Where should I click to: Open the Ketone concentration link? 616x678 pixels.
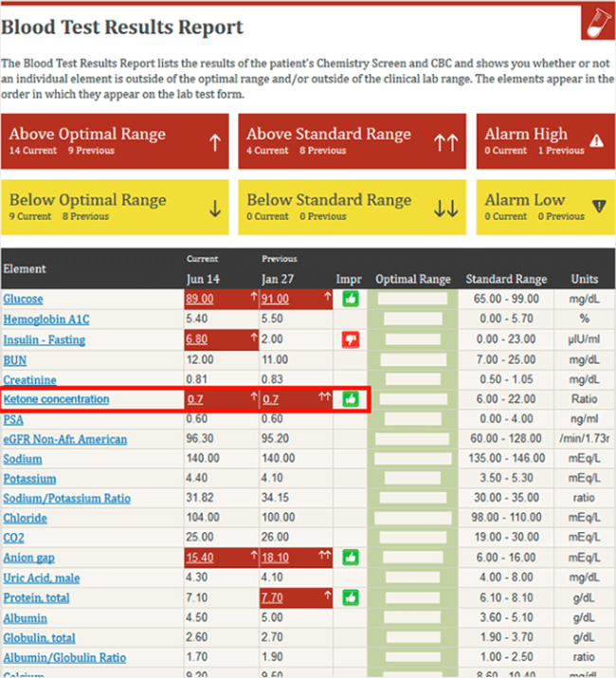[56, 399]
